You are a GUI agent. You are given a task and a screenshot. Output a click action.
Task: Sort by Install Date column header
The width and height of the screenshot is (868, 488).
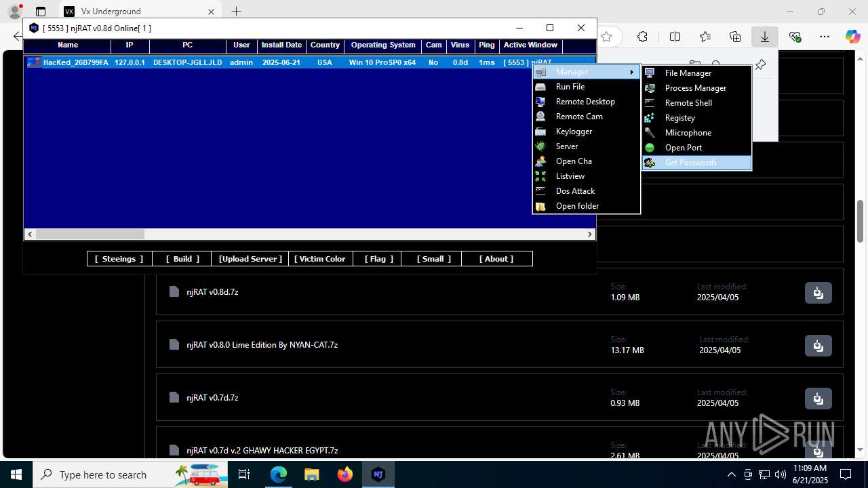[281, 45]
